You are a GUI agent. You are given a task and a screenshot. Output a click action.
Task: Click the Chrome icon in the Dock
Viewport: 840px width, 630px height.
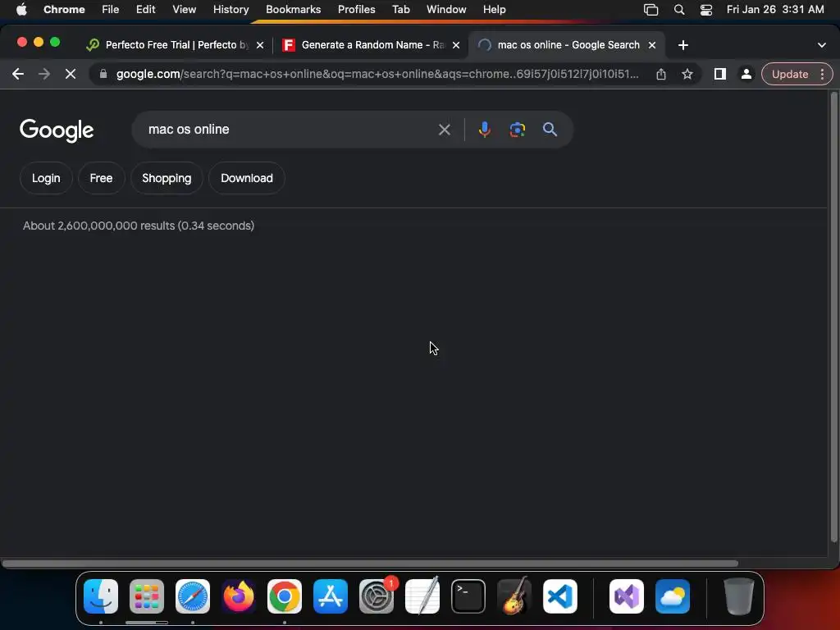[x=285, y=596]
